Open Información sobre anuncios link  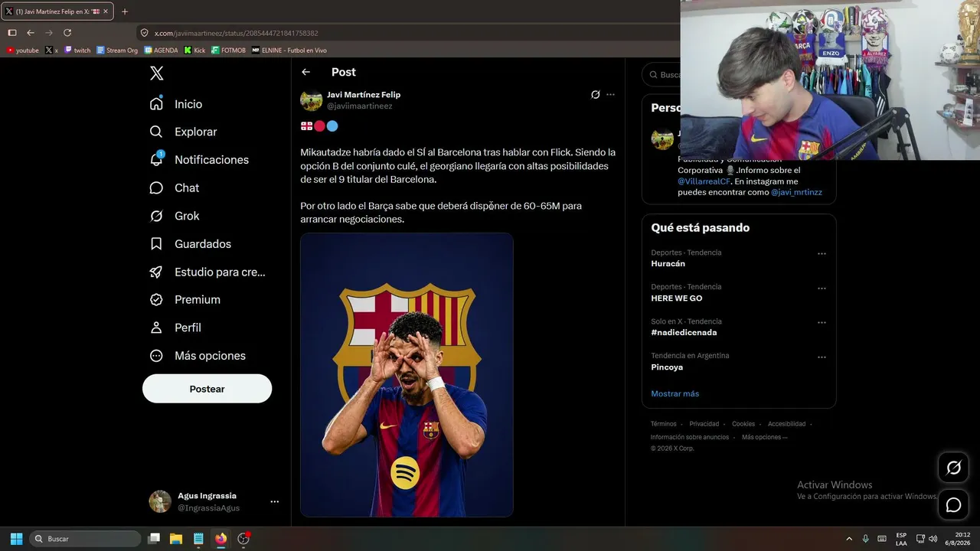point(690,437)
